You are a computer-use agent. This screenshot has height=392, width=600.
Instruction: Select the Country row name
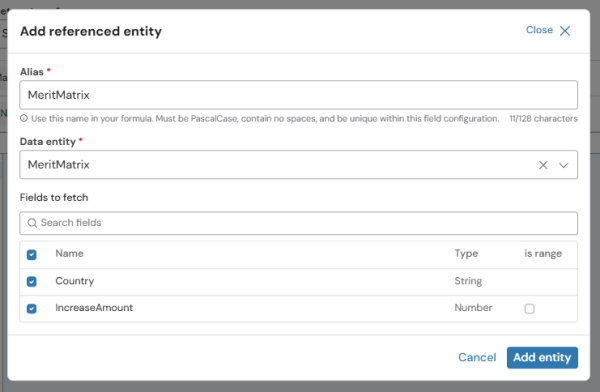75,281
